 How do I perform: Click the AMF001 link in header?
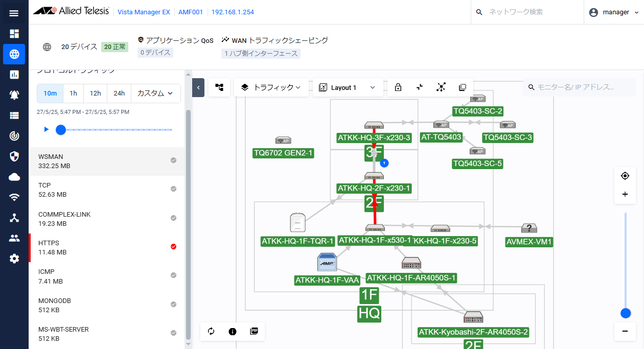tap(190, 12)
